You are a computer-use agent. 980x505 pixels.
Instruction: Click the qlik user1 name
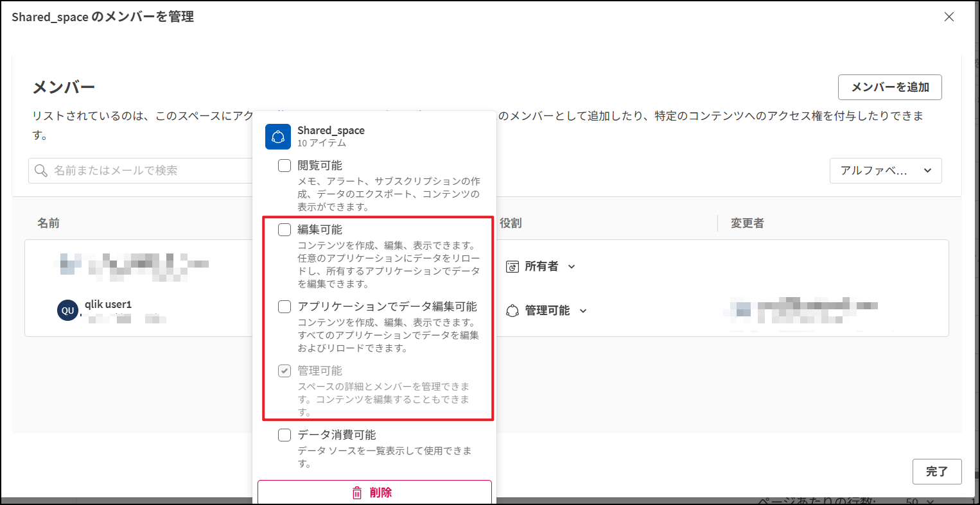[108, 304]
